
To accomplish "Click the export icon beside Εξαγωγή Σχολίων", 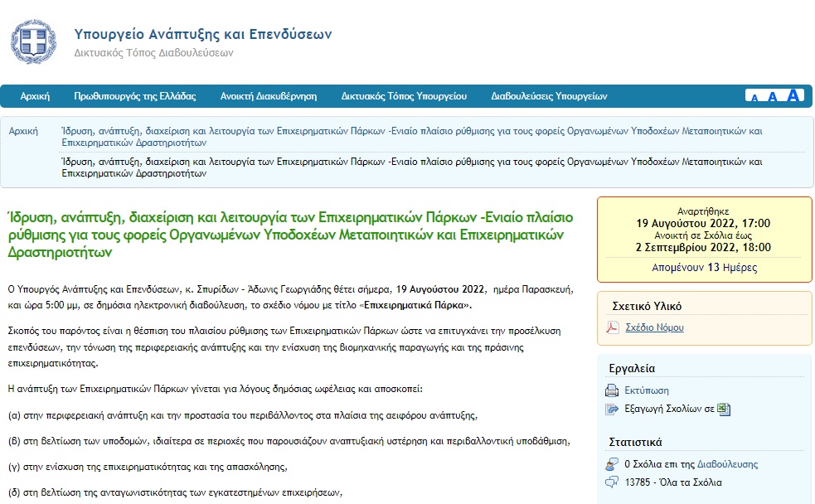I will (613, 409).
